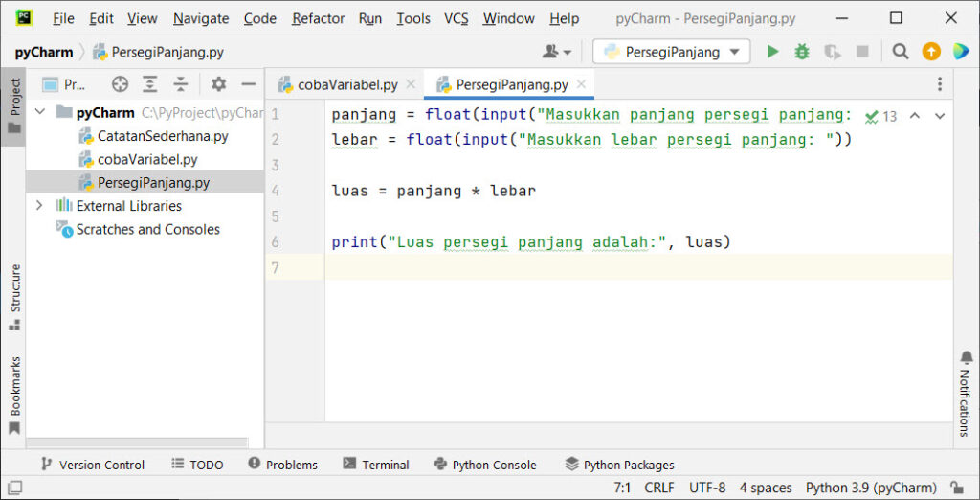Open the Terminal tool window
Image resolution: width=980 pixels, height=500 pixels.
click(x=376, y=465)
